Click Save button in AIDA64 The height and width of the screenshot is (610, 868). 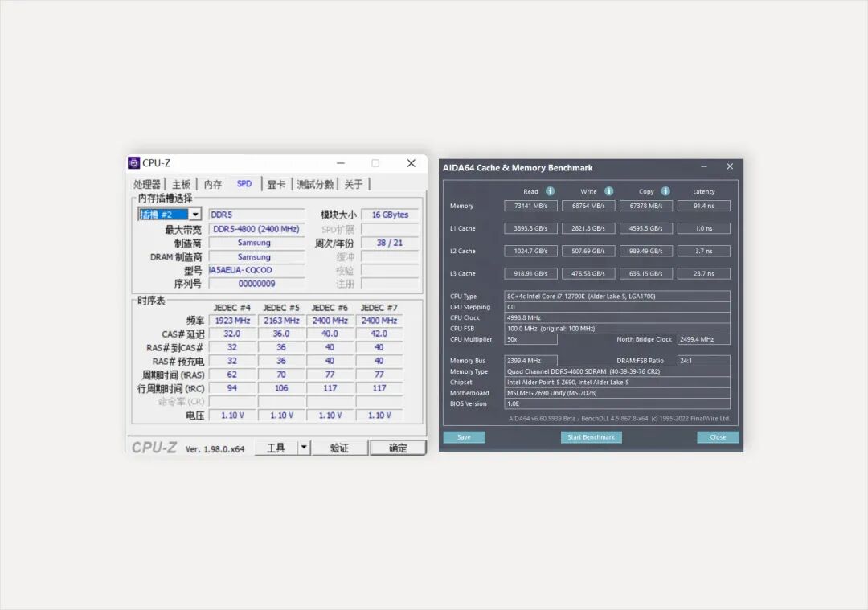(x=464, y=436)
